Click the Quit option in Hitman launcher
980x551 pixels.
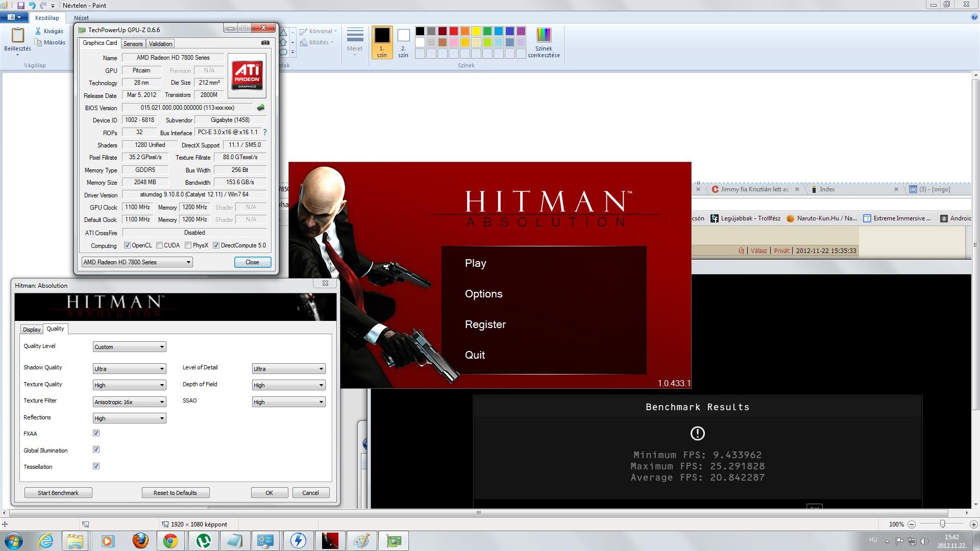[x=475, y=355]
